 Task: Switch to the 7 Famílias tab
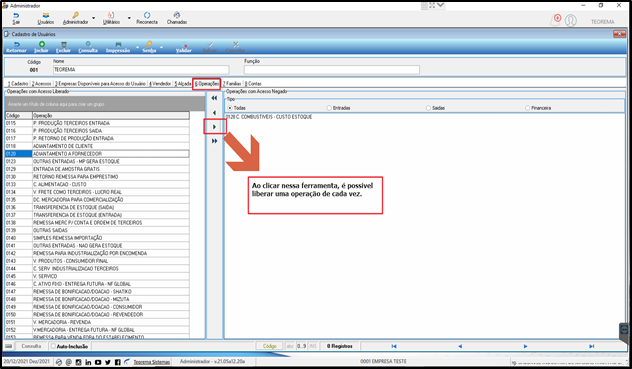232,83
